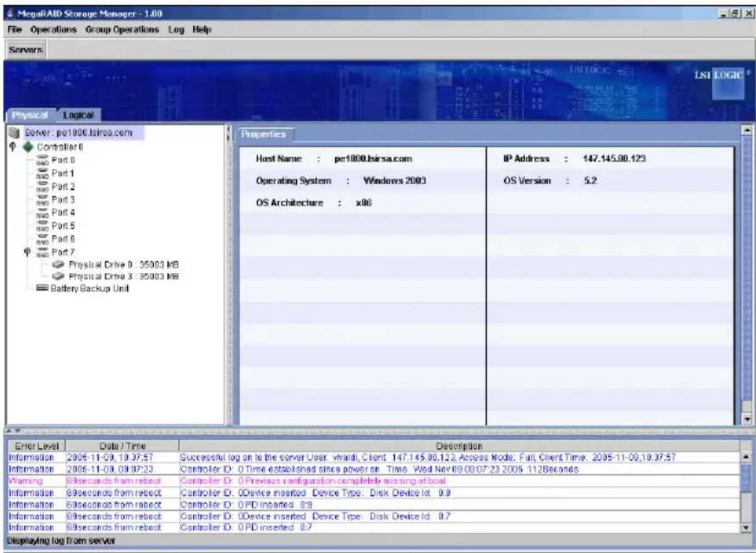756x553 pixels.
Task: Switch to the Logical tab
Action: click(78, 115)
